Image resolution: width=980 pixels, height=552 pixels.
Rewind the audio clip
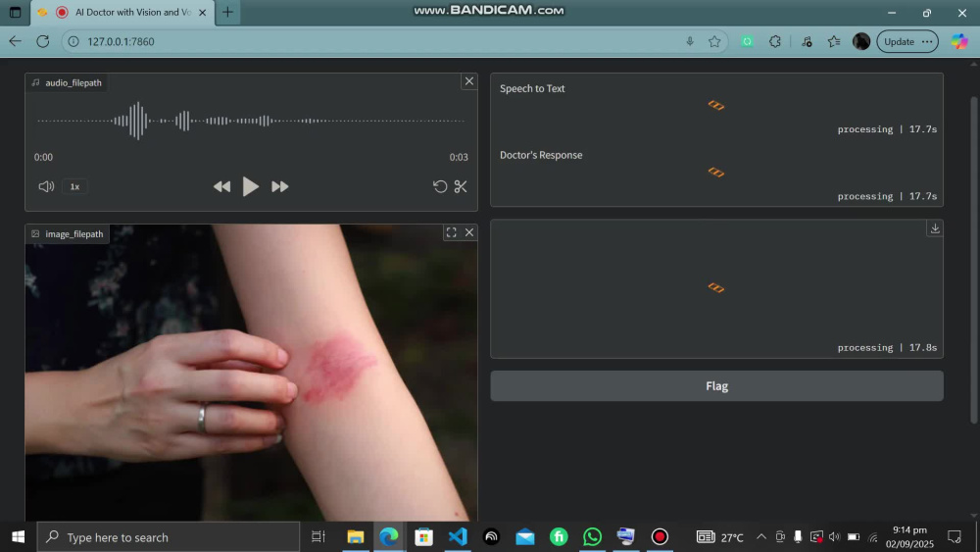pos(221,186)
